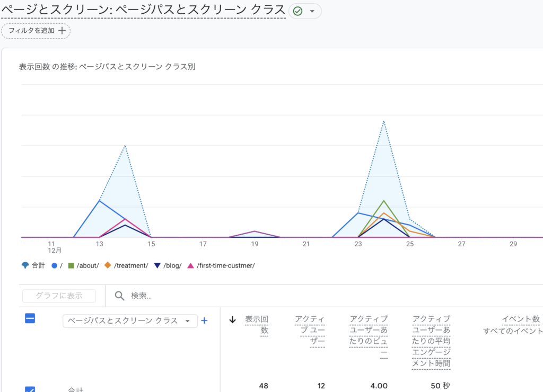Click the navy triangle legend icon for /blog/

(156, 265)
